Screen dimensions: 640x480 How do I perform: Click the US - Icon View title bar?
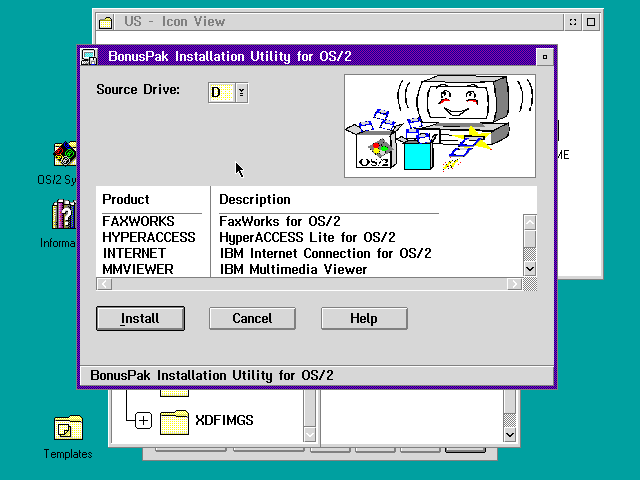coord(338,22)
